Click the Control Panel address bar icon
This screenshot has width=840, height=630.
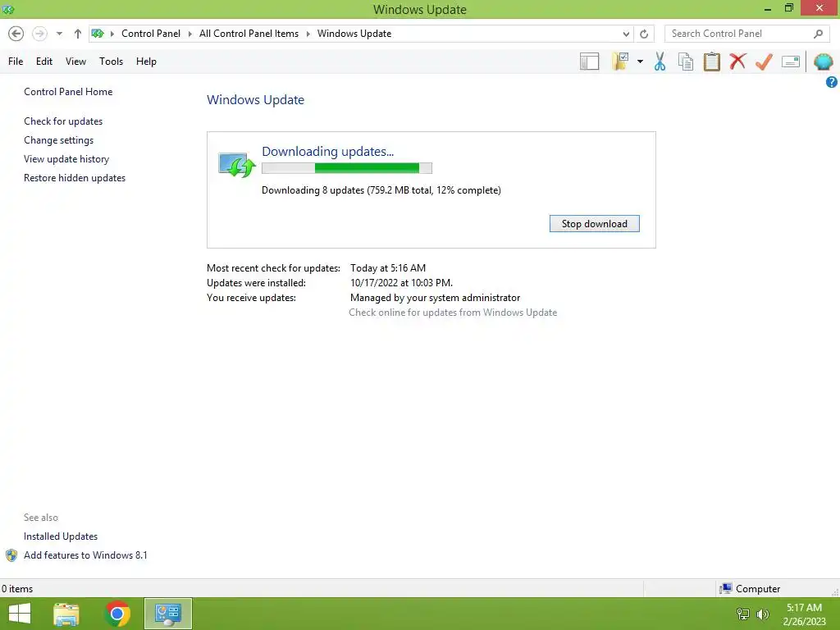click(98, 34)
